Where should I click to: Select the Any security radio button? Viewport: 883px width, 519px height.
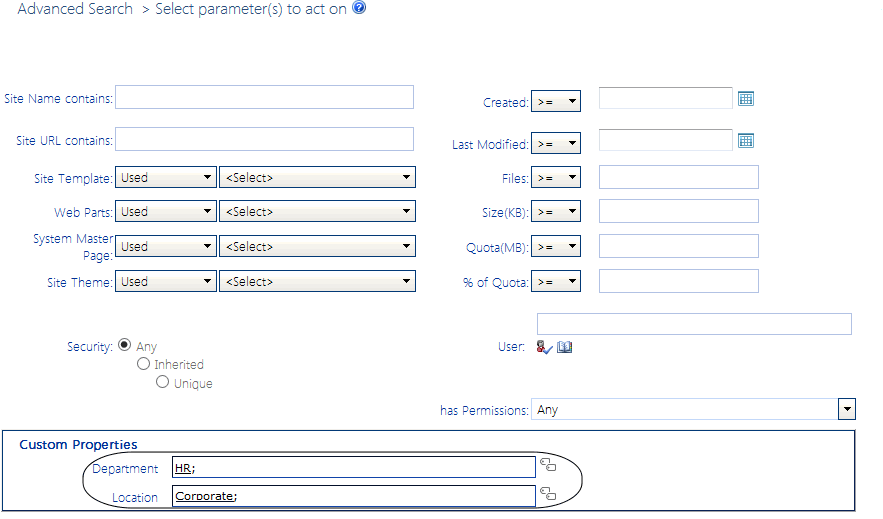tap(125, 345)
